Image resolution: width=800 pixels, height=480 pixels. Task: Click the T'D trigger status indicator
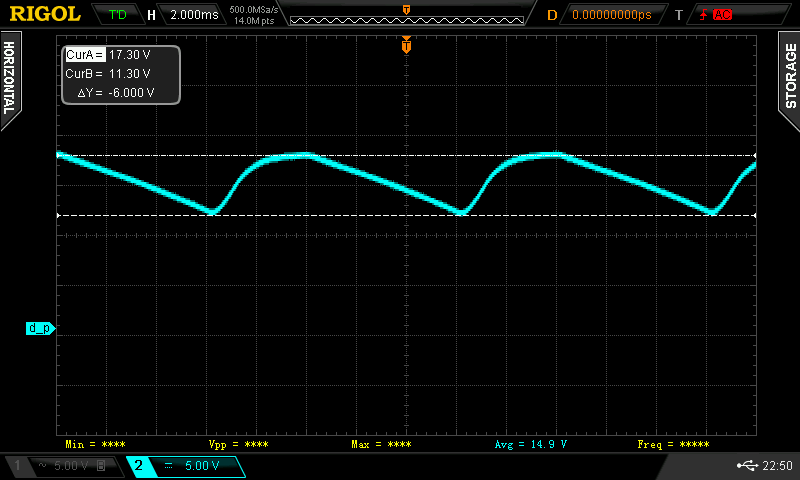(118, 14)
